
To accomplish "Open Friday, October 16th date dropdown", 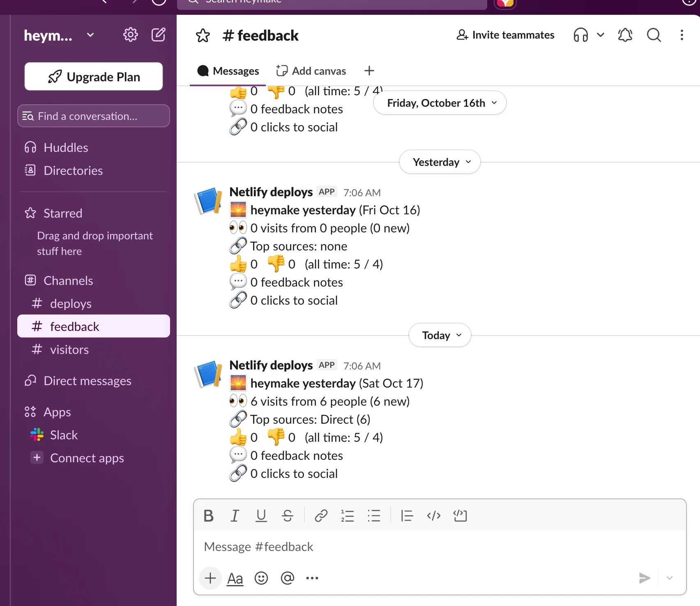I will 440,103.
